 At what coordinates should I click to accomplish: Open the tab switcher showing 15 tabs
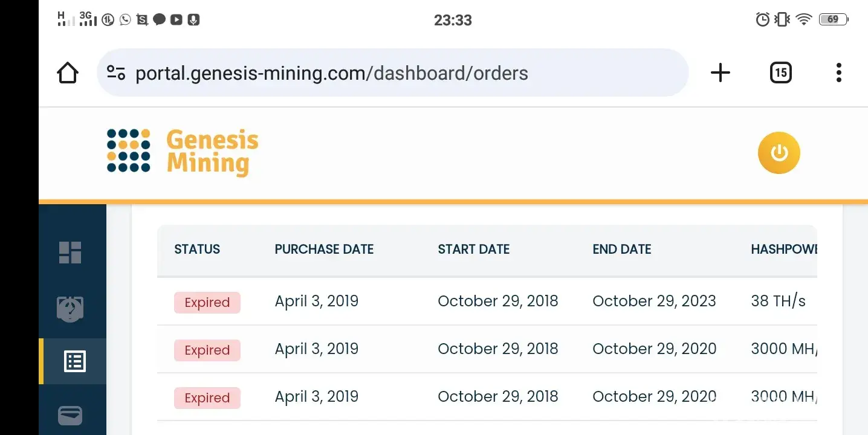pyautogui.click(x=780, y=73)
